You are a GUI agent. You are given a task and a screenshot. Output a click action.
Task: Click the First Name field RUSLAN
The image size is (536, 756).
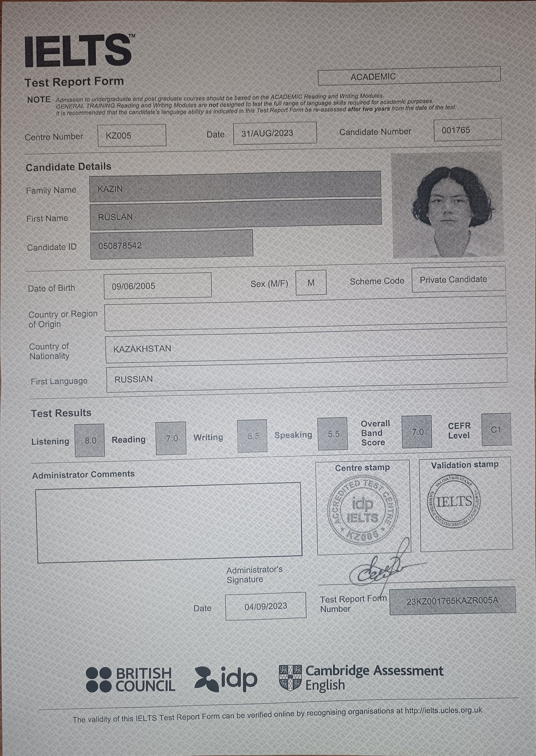(236, 215)
